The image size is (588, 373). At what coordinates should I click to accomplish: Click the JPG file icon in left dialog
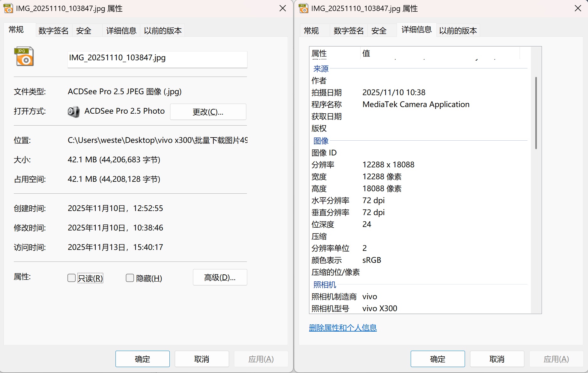pyautogui.click(x=24, y=57)
